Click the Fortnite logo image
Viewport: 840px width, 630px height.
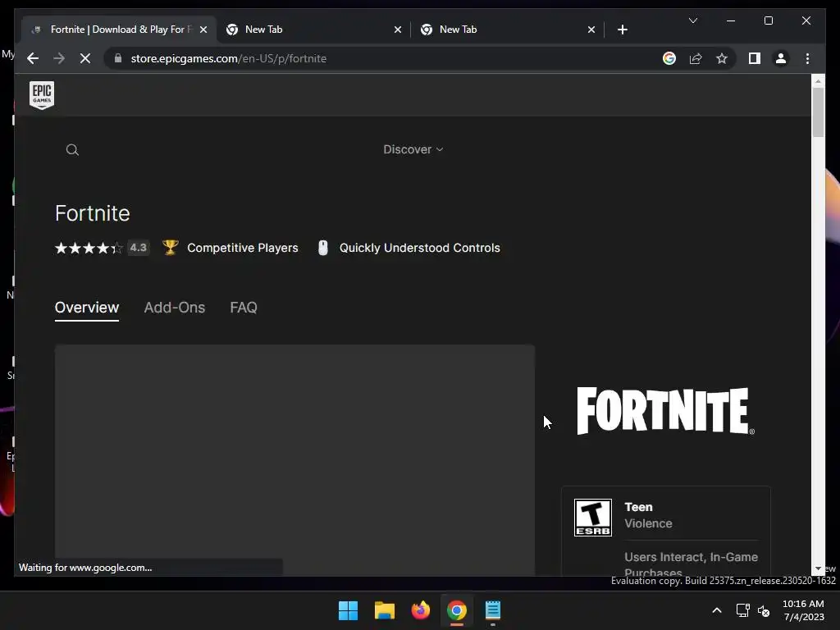tap(666, 411)
